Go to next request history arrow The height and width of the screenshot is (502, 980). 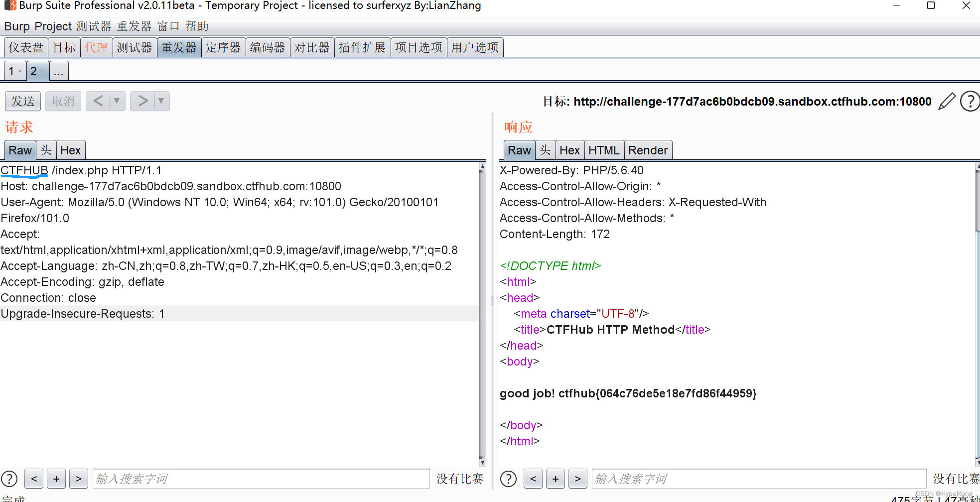coord(142,101)
